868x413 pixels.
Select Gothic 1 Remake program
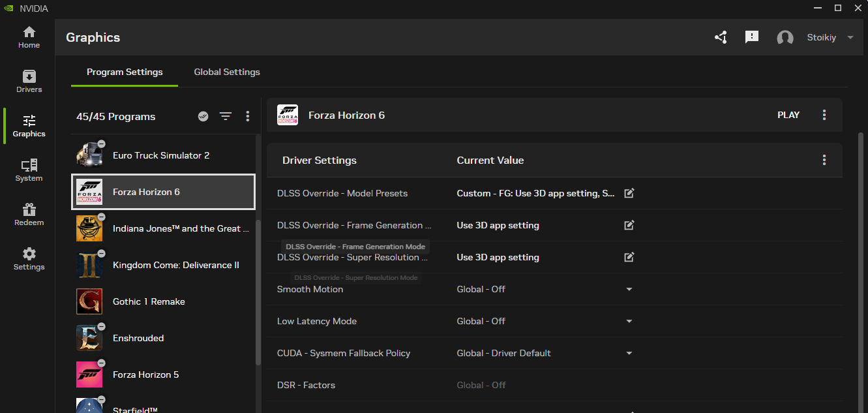pyautogui.click(x=163, y=301)
